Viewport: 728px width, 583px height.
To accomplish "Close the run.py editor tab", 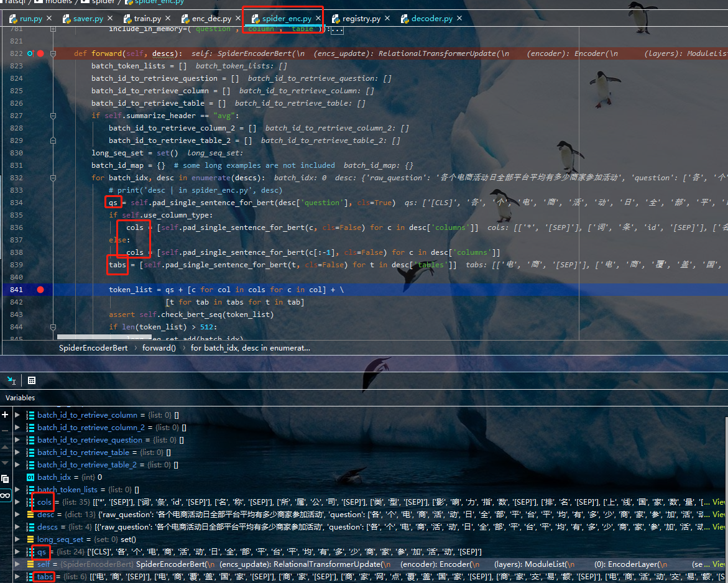I will coord(49,19).
